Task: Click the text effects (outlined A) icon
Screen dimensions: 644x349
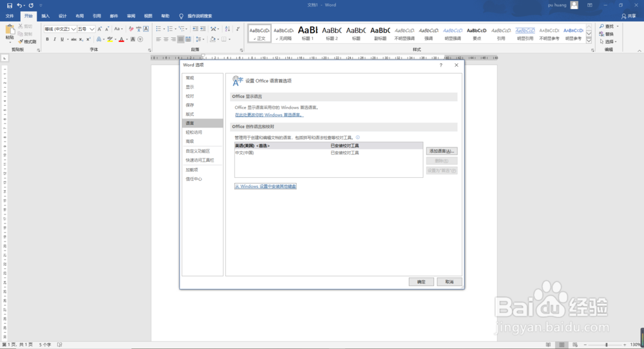Action: 99,39
